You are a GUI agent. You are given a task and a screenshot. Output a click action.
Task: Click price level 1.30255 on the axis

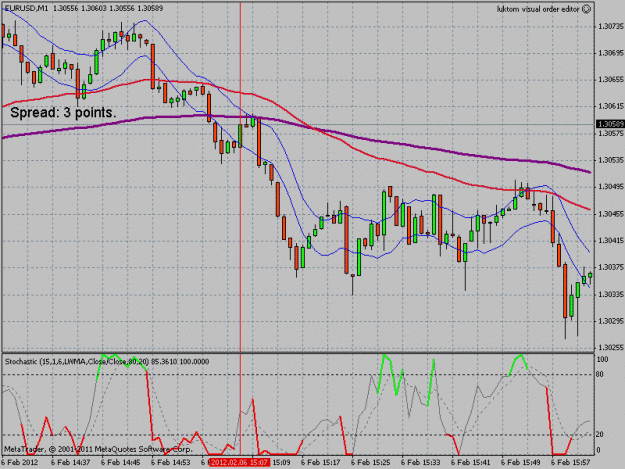click(611, 348)
